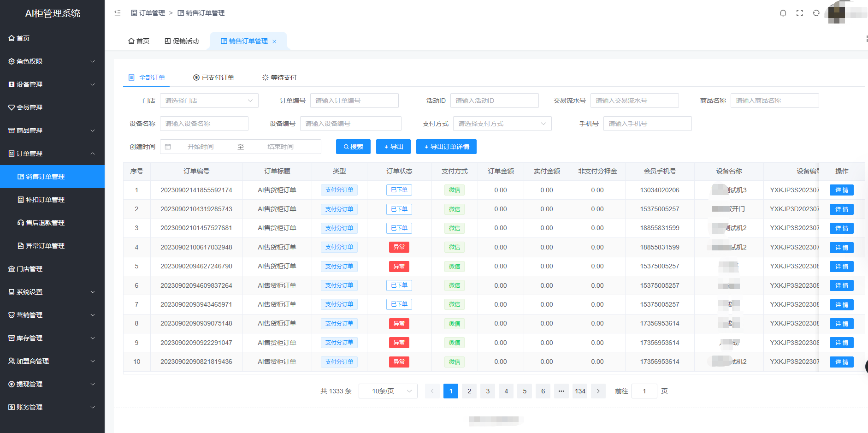Click the notification bell icon
Screen dimensions: 868x433
coord(783,13)
